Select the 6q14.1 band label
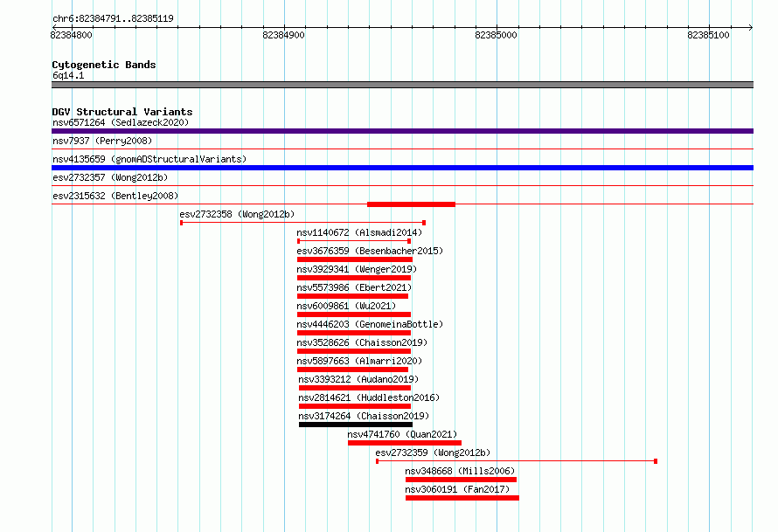The height and width of the screenshot is (532, 778). [x=68, y=75]
